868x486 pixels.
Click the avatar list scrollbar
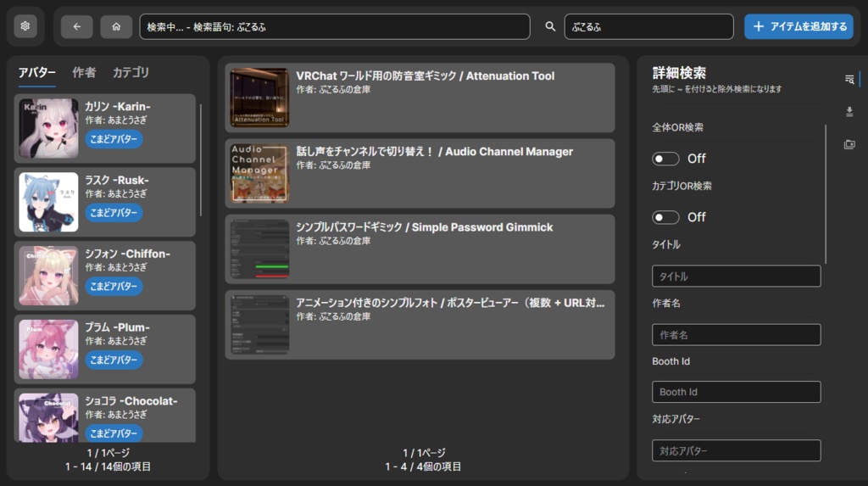pos(200,160)
